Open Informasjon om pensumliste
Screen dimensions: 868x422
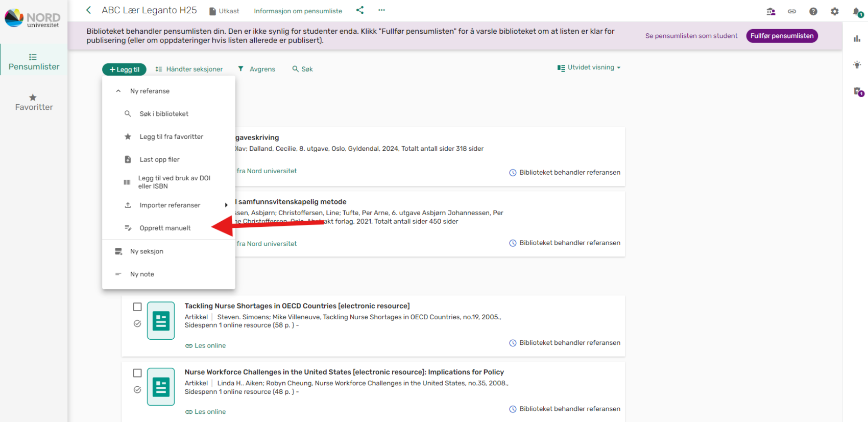298,11
